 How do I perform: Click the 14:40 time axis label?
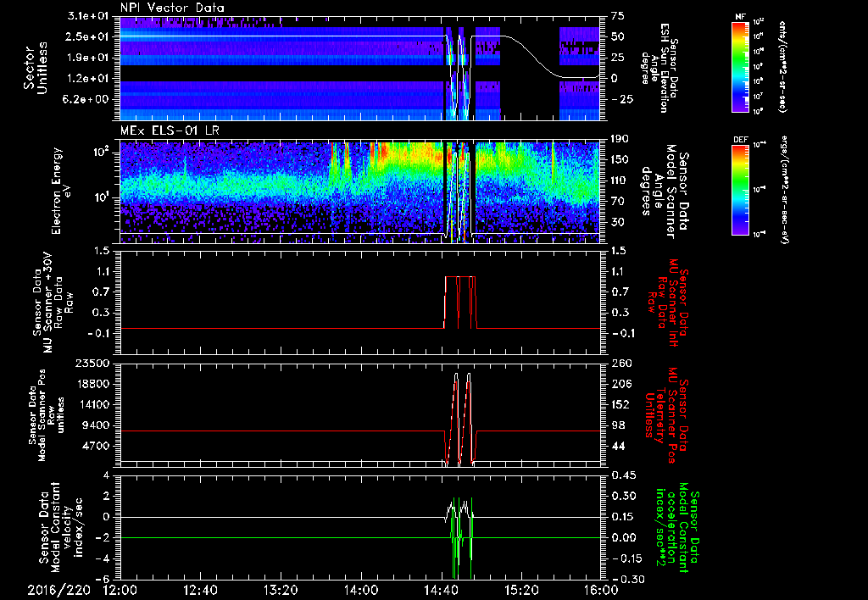coord(441,590)
